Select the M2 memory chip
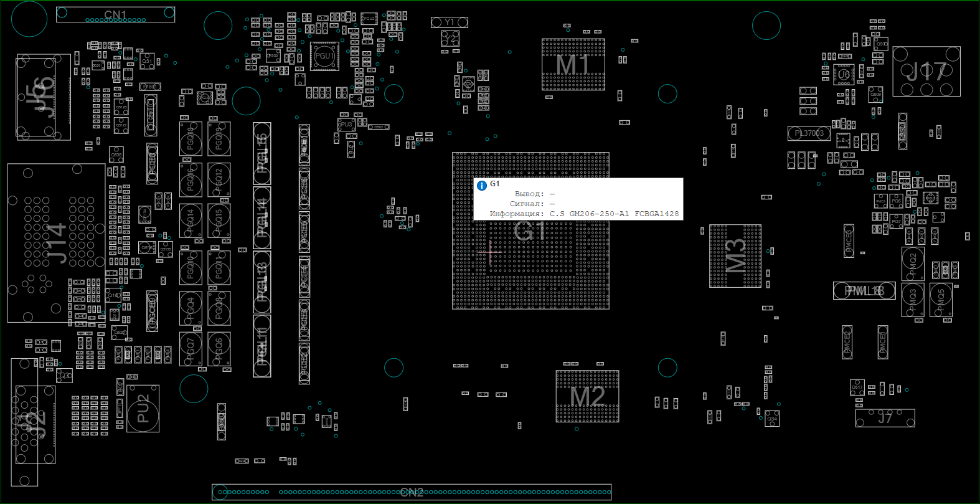Viewport: 980px width, 504px height. (x=587, y=396)
